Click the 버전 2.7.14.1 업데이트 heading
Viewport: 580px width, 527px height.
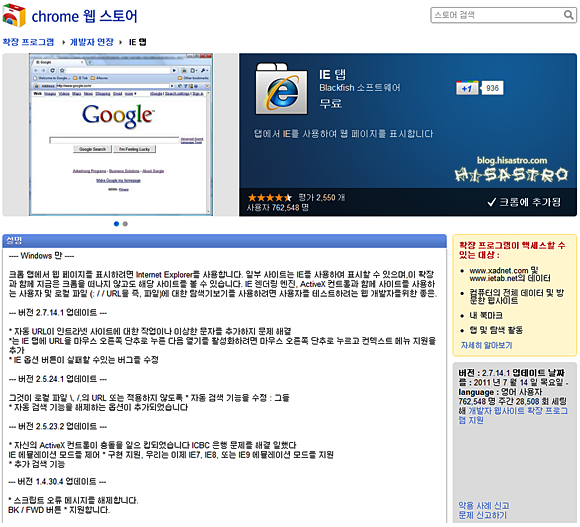click(x=58, y=313)
